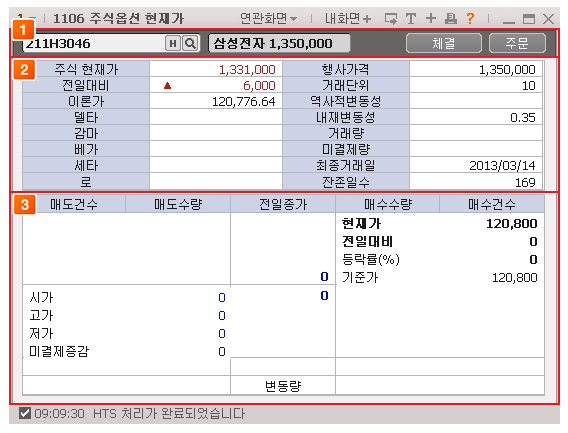This screenshot has height=433, width=568.
Task: Click the 체결 button
Action: point(444,43)
